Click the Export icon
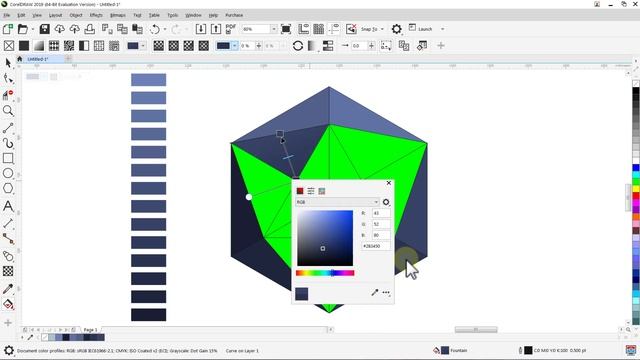Image resolution: width=640 pixels, height=360 pixels. 216,29
